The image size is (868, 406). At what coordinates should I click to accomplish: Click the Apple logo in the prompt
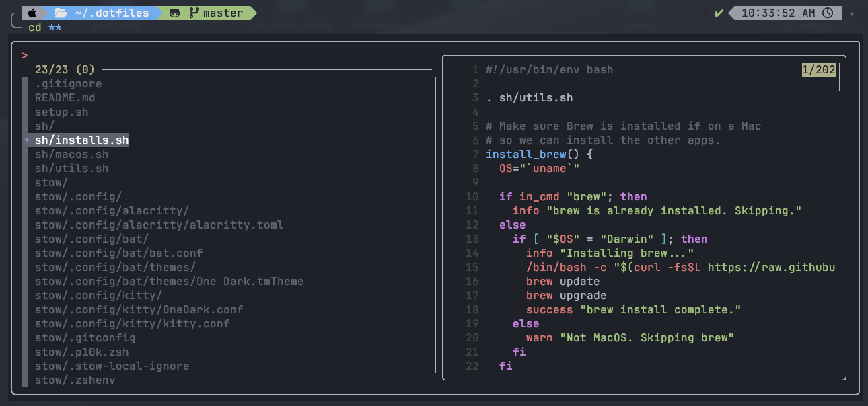(x=32, y=13)
